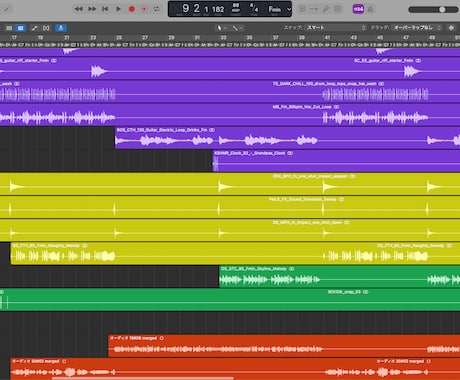Select the BO1DA_snap_03 region label

(x=344, y=292)
